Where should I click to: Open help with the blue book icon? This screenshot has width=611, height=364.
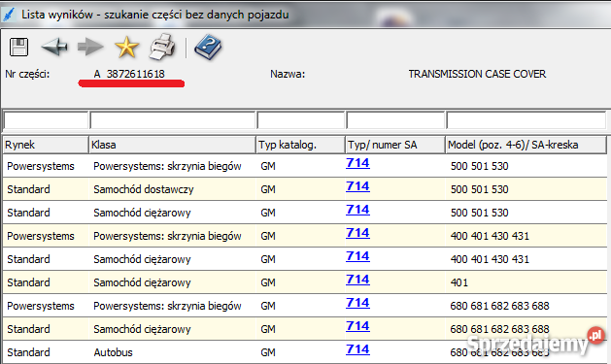[208, 48]
